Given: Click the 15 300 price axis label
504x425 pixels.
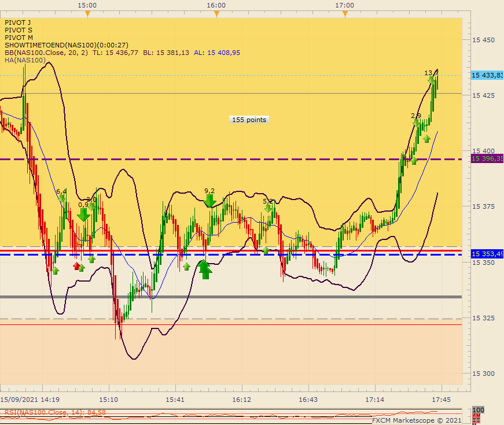Looking at the screenshot, I should 483,374.
